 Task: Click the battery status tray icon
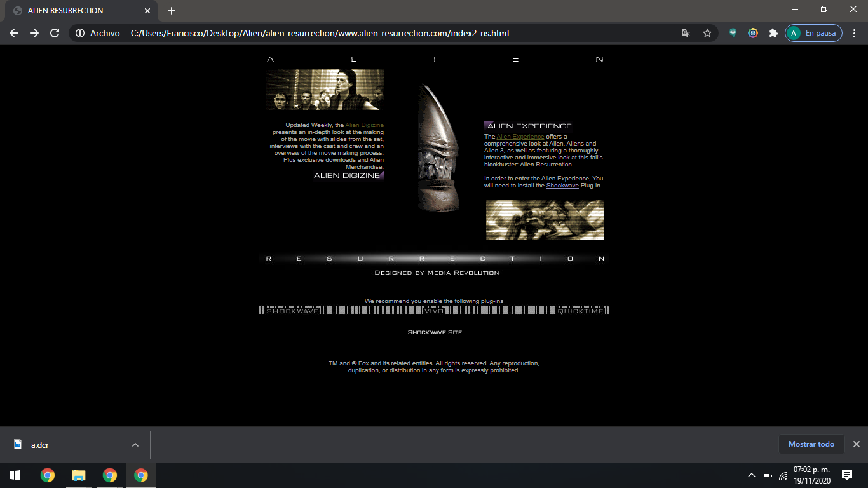coord(767,475)
